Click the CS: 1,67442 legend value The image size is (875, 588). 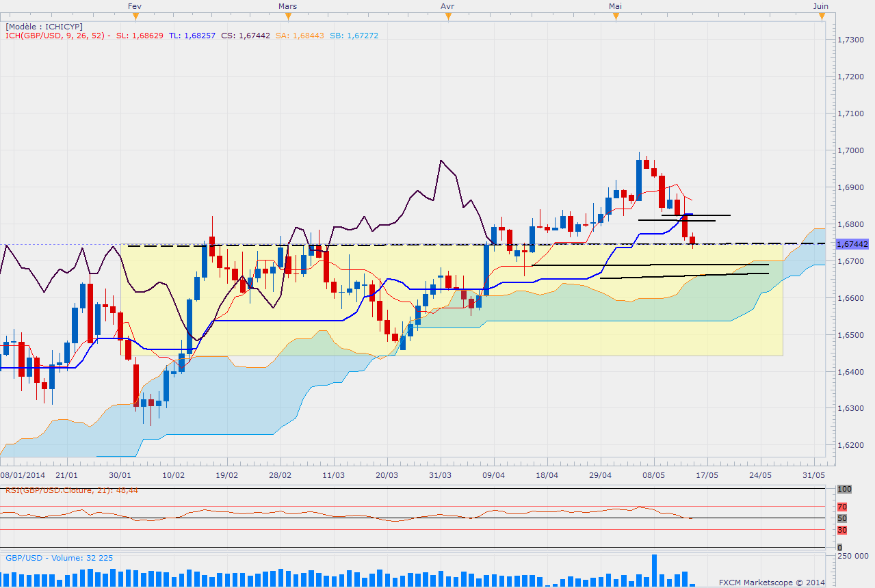click(x=246, y=36)
